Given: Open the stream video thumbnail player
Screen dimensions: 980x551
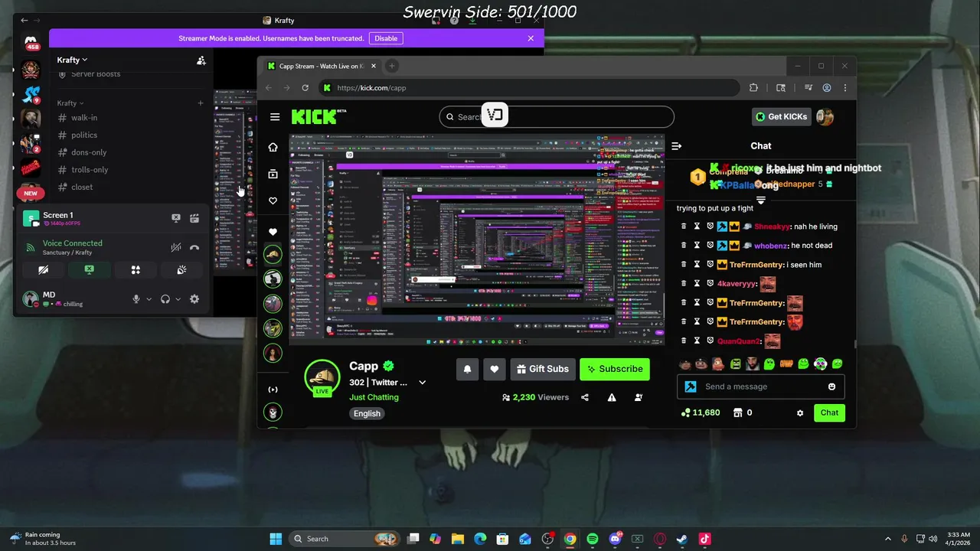Looking at the screenshot, I should pos(476,240).
